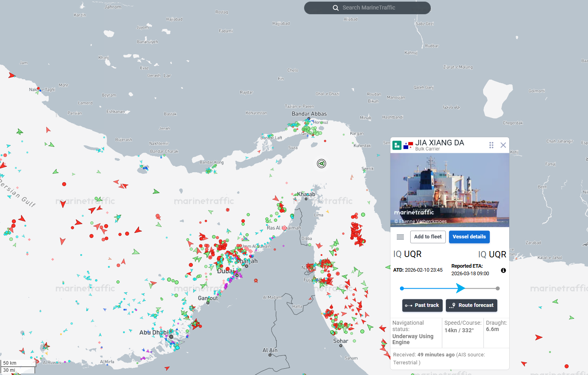Click the green bulk carrier type icon

coord(397,145)
